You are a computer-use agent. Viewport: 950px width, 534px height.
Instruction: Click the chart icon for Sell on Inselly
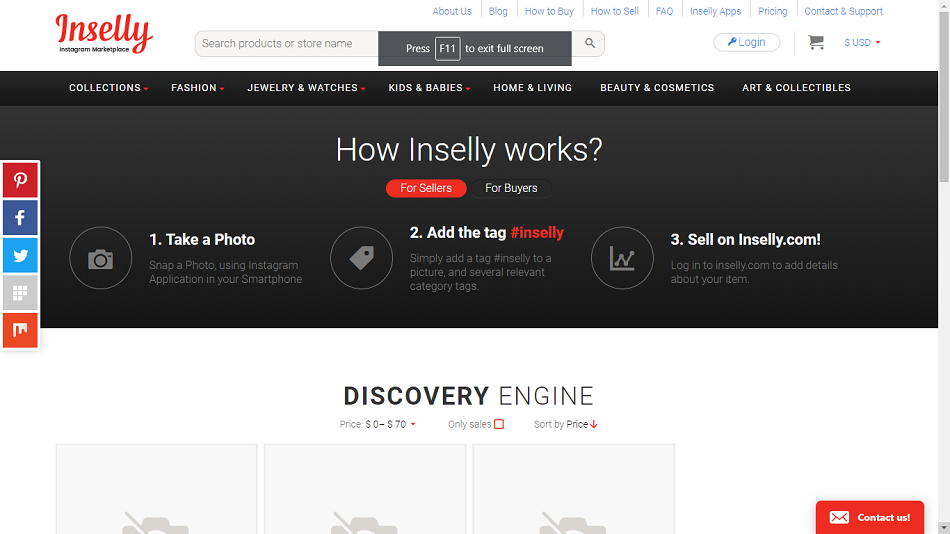point(622,258)
